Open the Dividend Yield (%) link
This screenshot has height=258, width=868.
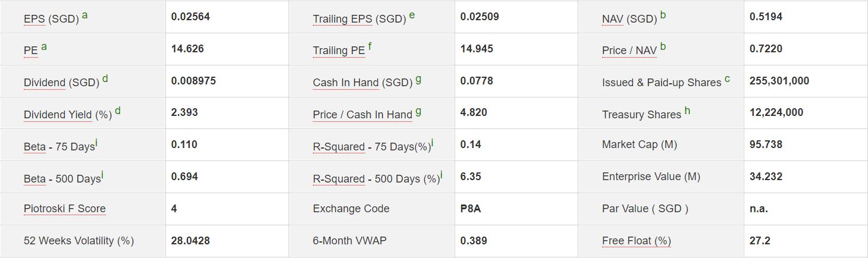click(x=67, y=115)
